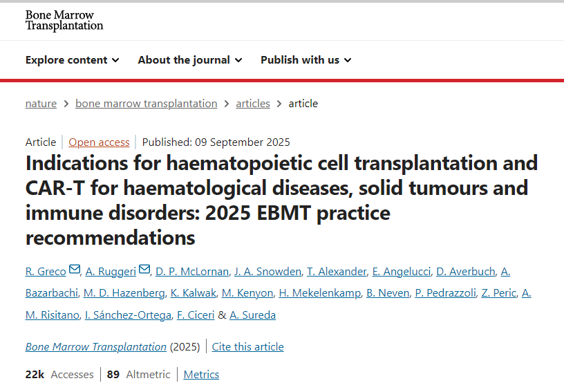564x392 pixels.
Task: Open the Metrics link
Action: click(x=201, y=375)
